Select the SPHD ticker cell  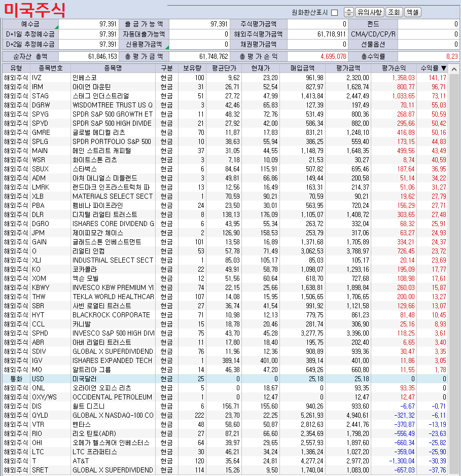tap(50, 333)
